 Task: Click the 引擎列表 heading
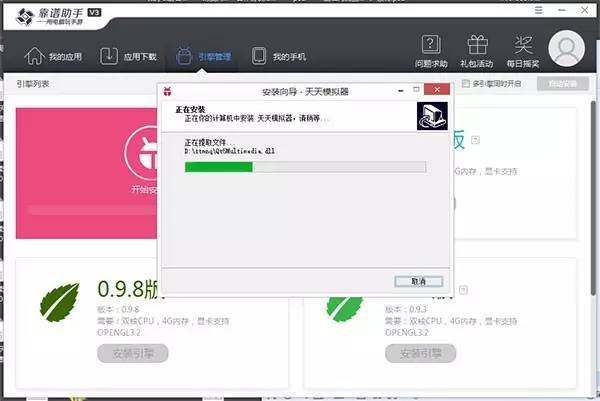[x=33, y=84]
